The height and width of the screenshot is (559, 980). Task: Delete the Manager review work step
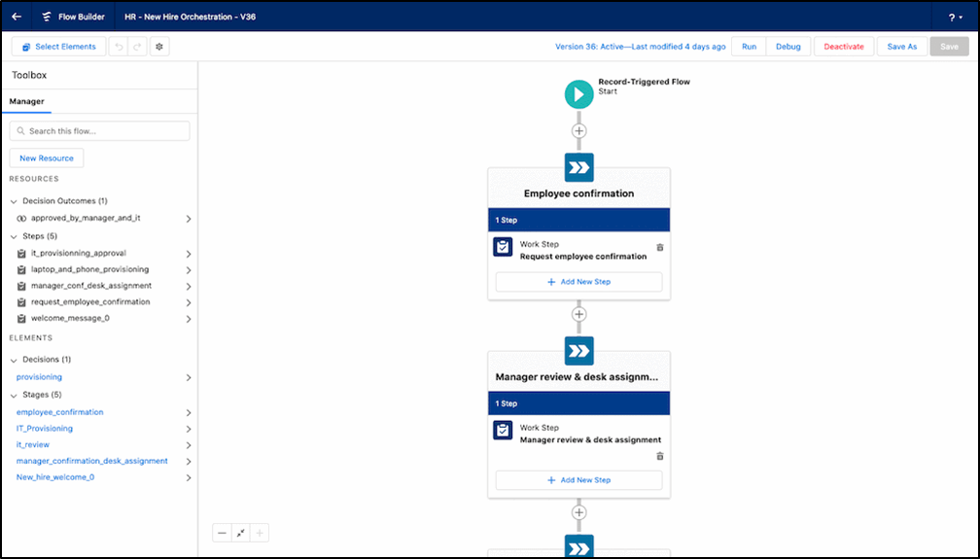[x=660, y=456]
